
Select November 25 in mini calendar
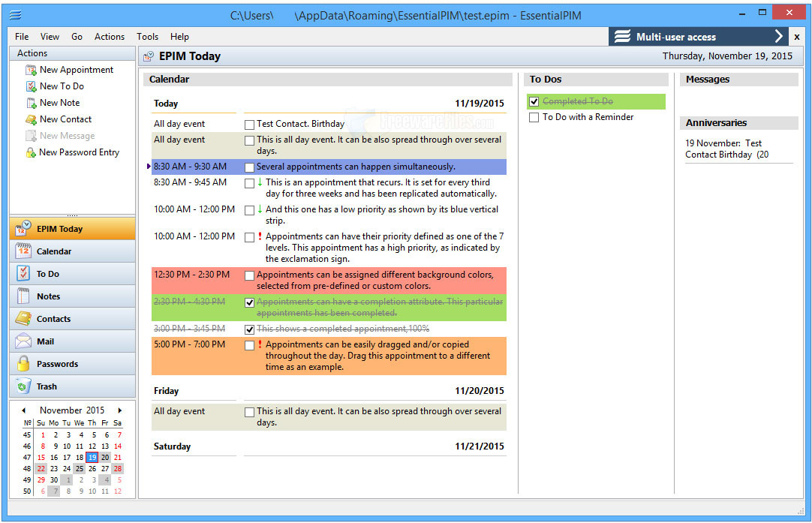pos(79,468)
